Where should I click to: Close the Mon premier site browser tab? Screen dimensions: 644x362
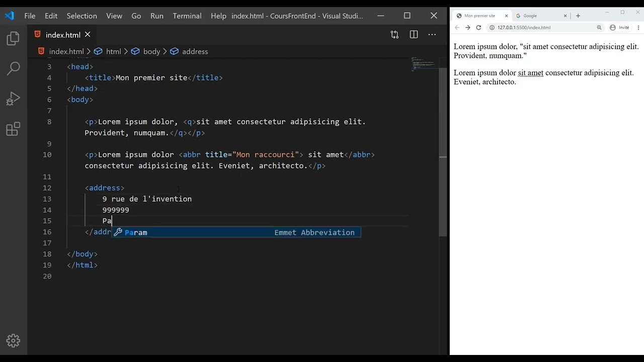[x=506, y=16]
